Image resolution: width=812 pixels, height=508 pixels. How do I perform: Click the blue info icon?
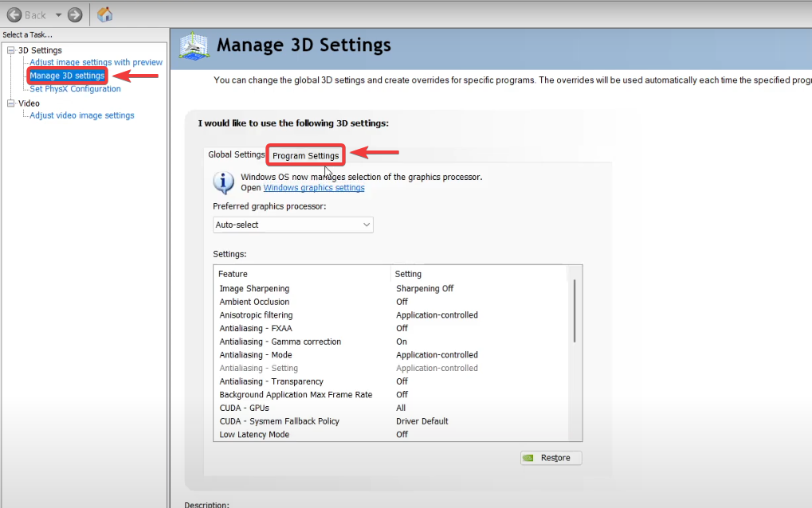[223, 182]
